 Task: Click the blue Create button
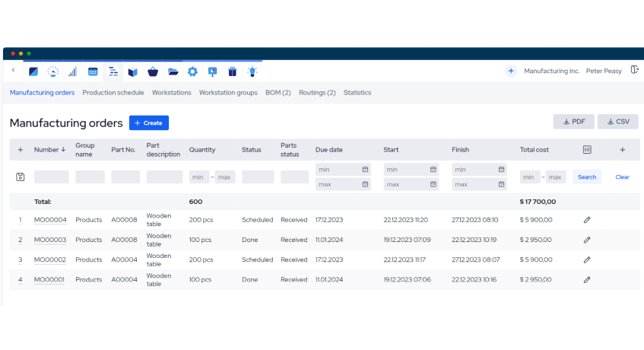pos(149,123)
